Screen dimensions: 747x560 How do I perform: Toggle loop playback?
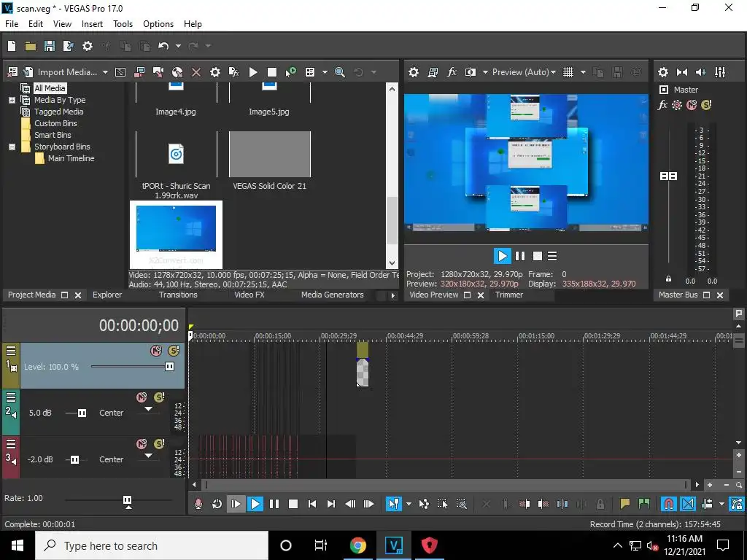217,504
